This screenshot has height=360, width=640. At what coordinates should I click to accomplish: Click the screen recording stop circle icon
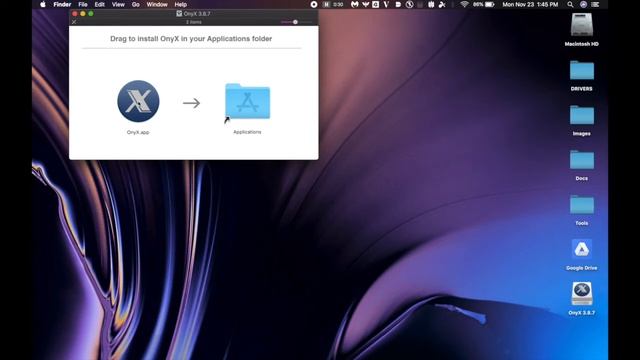pos(314,4)
